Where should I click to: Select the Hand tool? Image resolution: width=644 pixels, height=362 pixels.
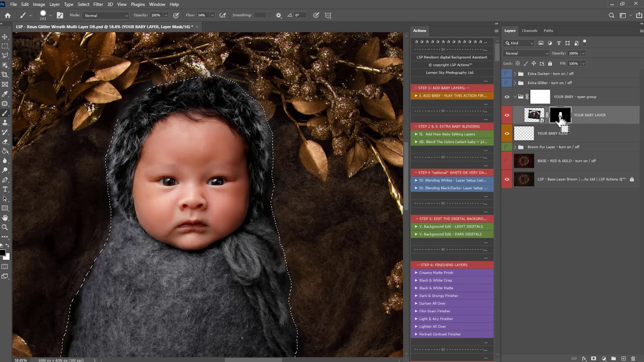tap(5, 218)
